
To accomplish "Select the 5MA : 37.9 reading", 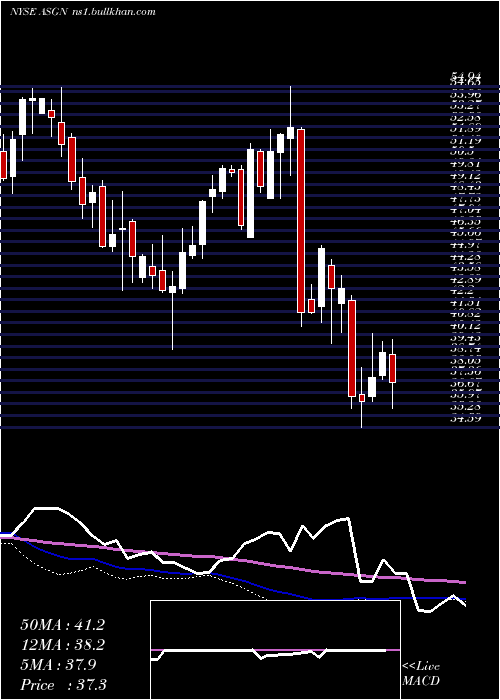I will pos(58,665).
